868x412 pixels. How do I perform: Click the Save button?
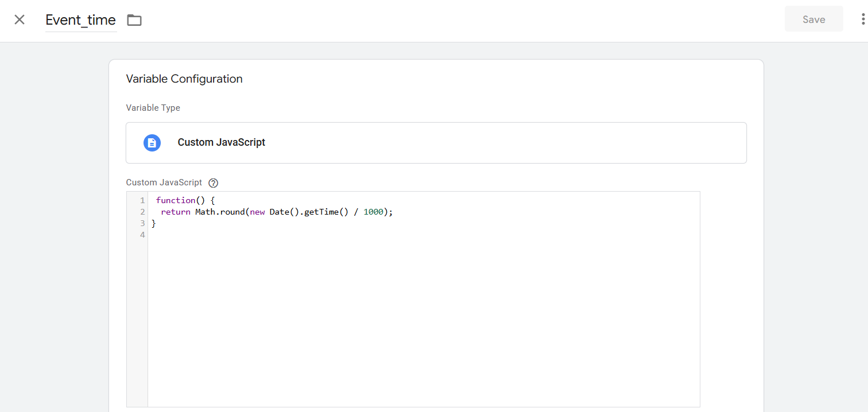tap(813, 20)
